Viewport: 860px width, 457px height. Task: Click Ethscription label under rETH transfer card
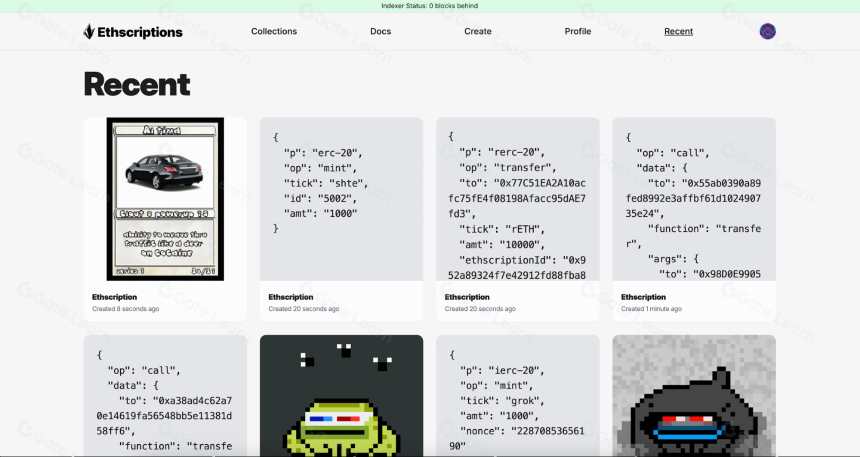coord(467,297)
